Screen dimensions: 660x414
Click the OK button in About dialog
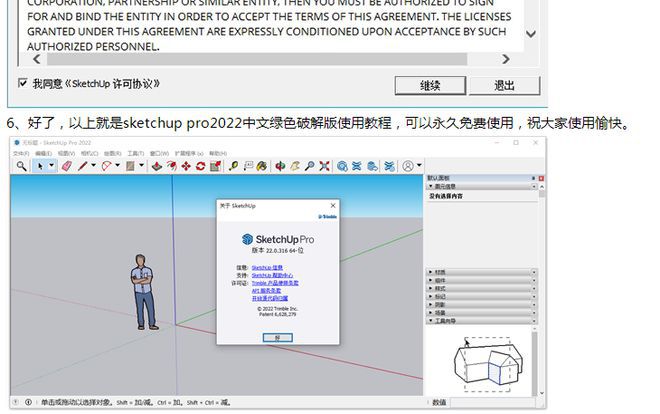277,337
